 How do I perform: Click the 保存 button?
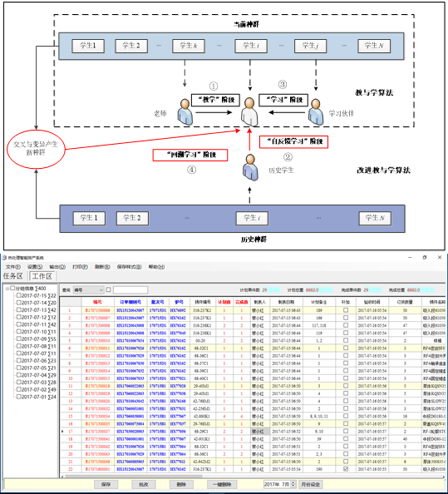click(106, 484)
